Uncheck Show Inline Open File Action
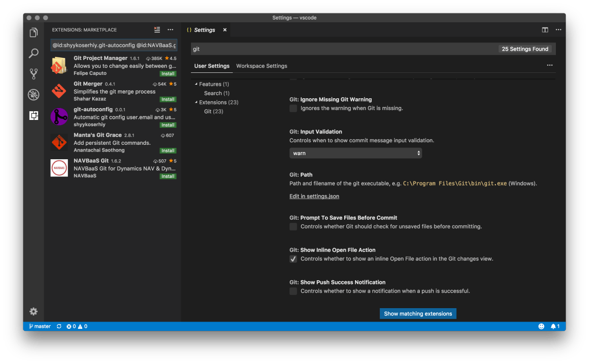Image resolution: width=589 pixels, height=364 pixels. coord(293,259)
